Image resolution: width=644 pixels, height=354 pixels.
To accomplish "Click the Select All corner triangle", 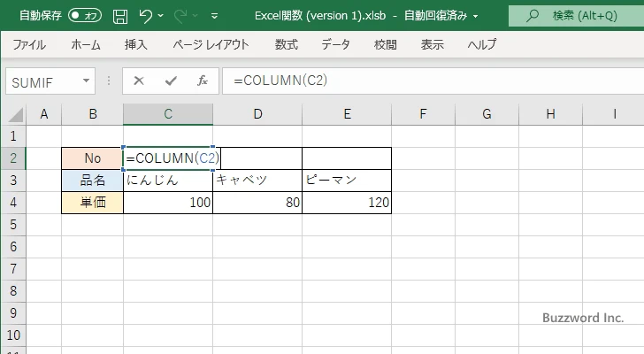I will pos(16,114).
